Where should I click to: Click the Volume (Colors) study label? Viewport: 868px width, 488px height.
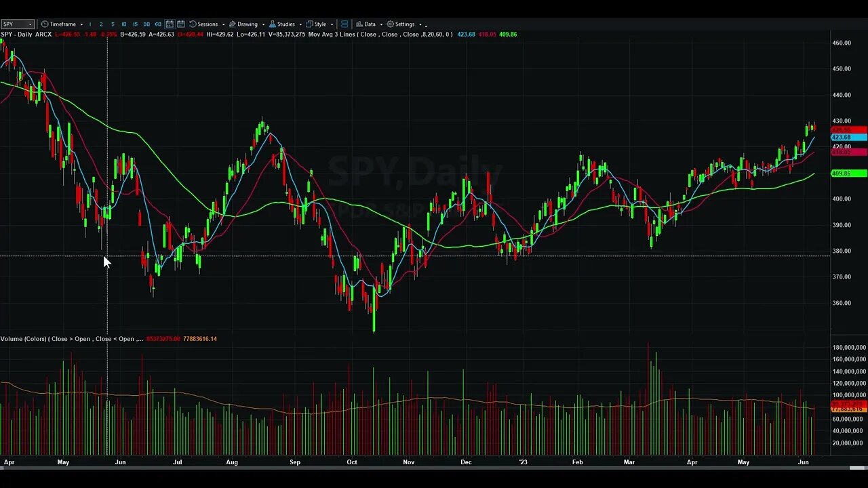click(x=24, y=338)
